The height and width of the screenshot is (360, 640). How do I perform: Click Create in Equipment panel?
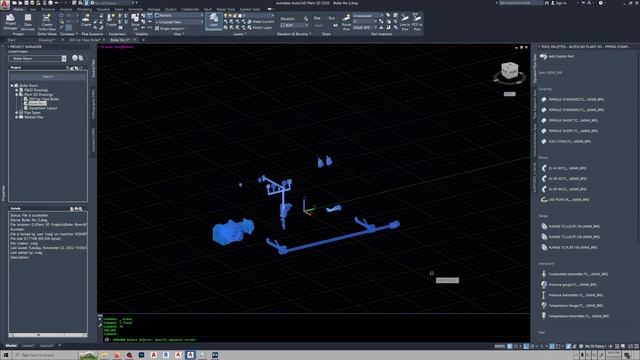click(111, 20)
